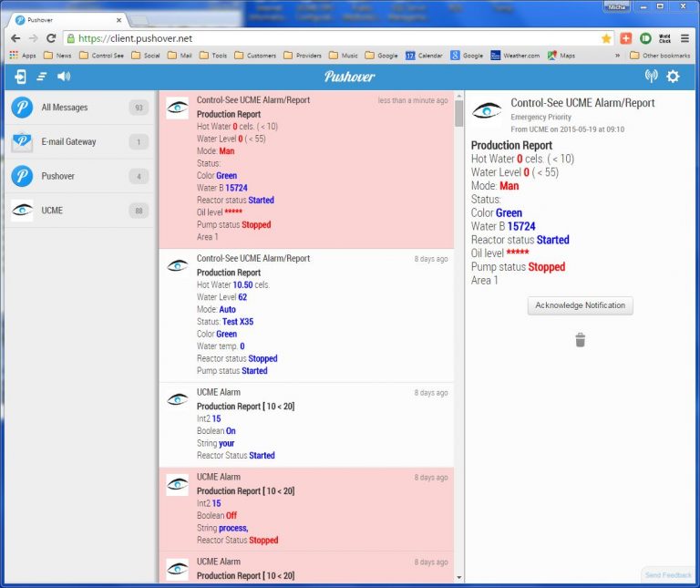Screen dimensions: 700x588
Task: Toggle the notification sound speaker icon
Action: pyautogui.click(x=64, y=77)
